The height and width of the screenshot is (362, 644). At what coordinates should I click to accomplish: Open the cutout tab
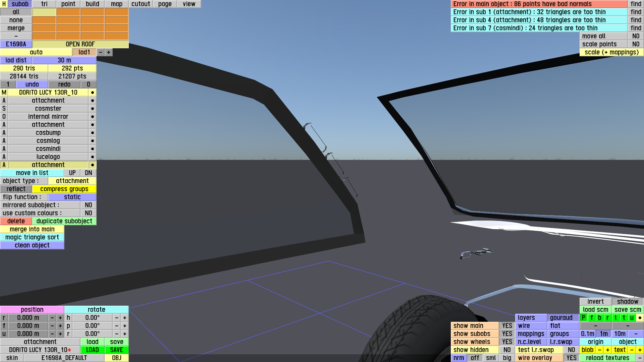pyautogui.click(x=141, y=4)
